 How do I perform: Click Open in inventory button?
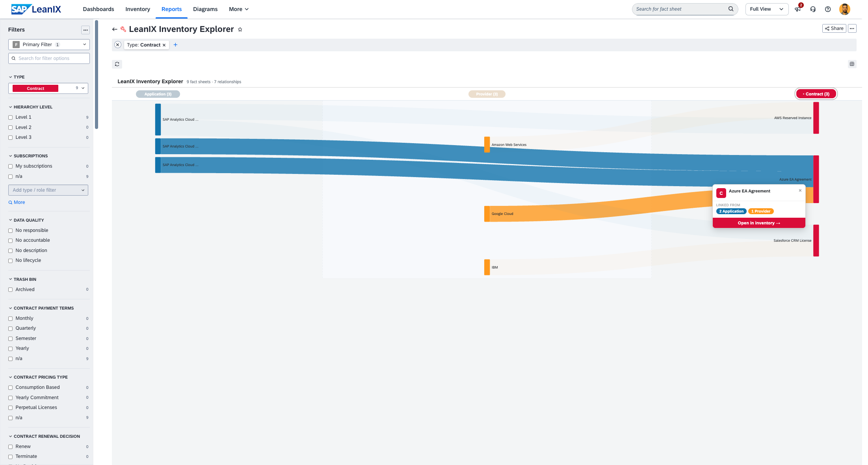pos(758,223)
